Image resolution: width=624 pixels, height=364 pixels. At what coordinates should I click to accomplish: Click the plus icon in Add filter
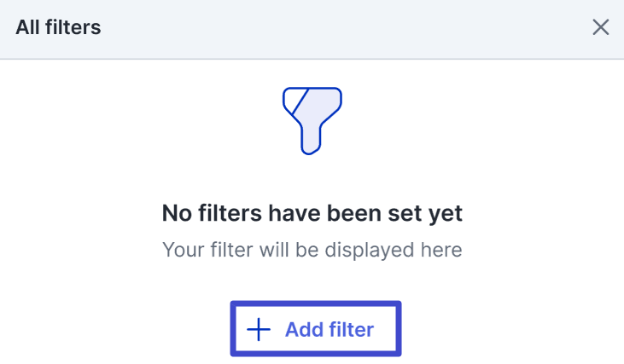[x=259, y=329]
